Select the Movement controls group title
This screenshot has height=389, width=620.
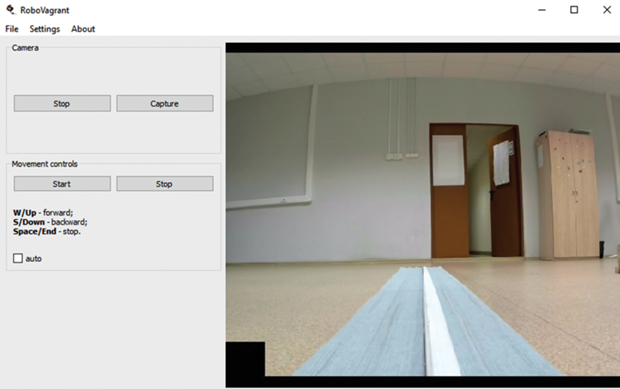click(x=44, y=164)
